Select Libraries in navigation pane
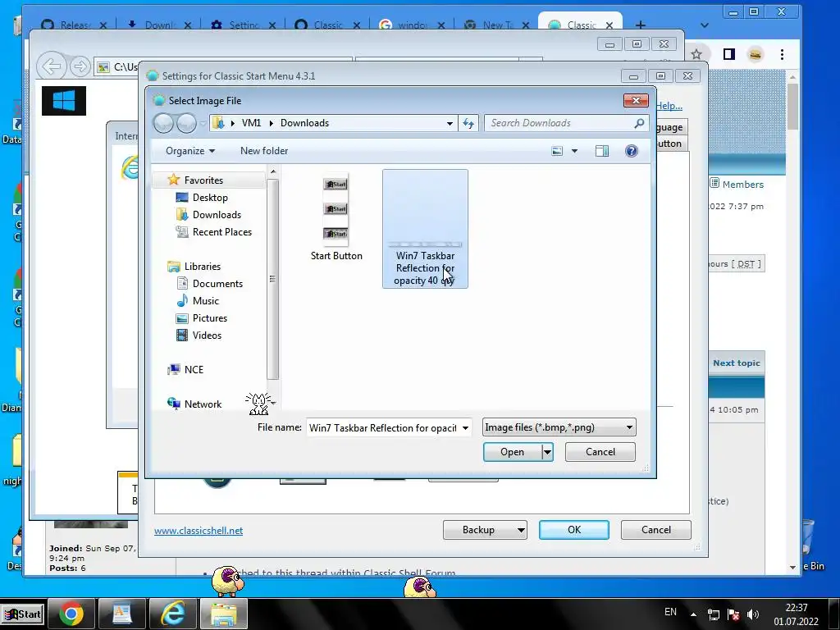 click(202, 267)
